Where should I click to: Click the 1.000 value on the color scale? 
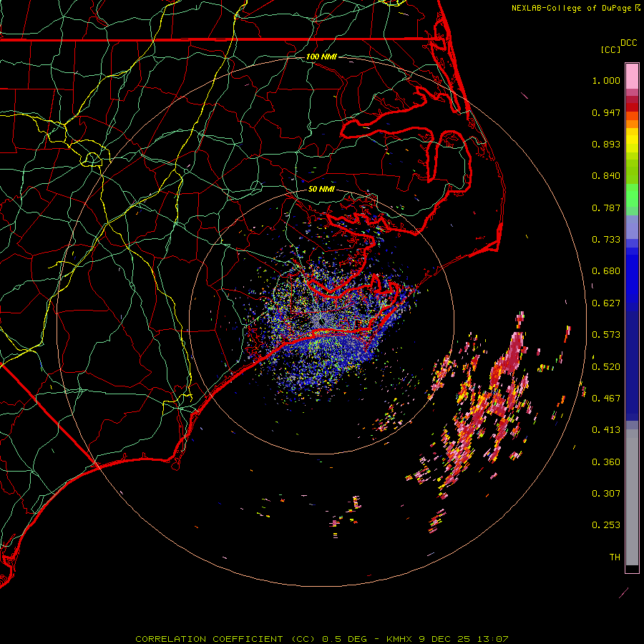606,80
